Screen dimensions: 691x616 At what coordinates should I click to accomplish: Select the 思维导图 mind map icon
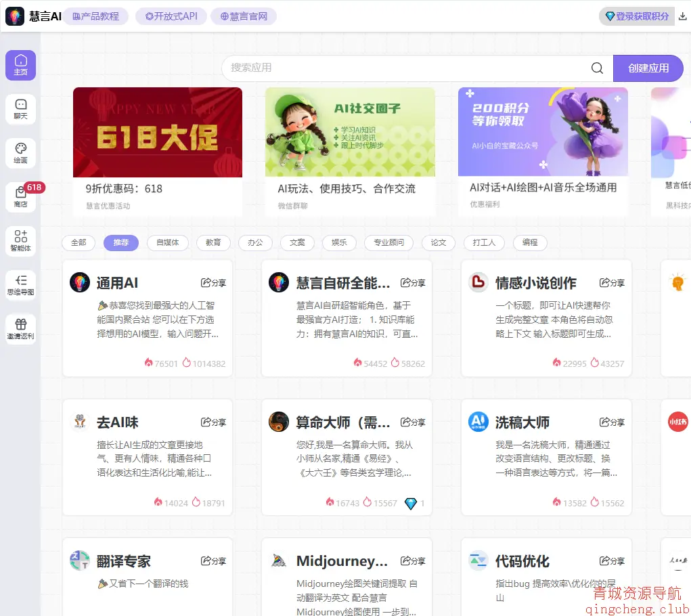[x=20, y=285]
